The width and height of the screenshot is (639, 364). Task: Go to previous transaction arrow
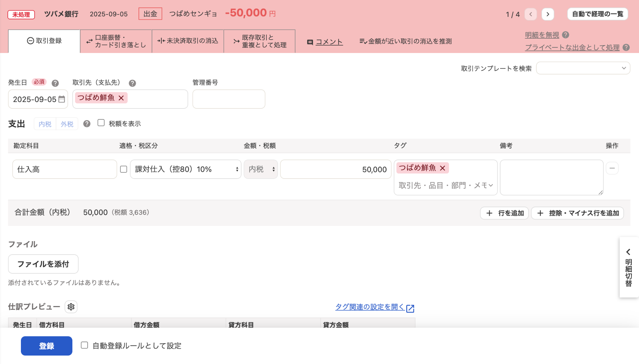point(530,14)
